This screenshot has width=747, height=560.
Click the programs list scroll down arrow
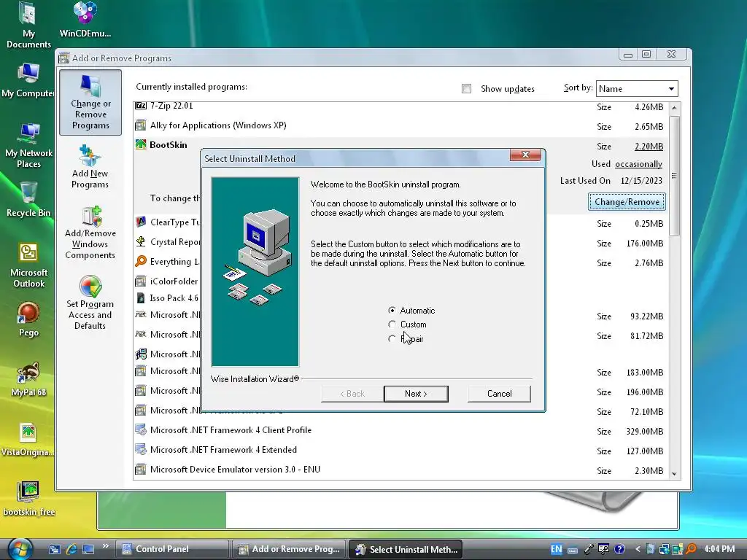(674, 473)
